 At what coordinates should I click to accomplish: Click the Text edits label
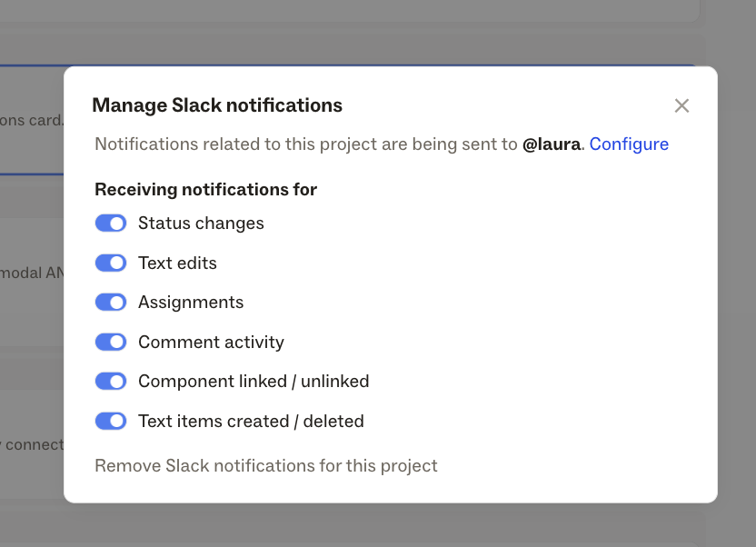177,264
